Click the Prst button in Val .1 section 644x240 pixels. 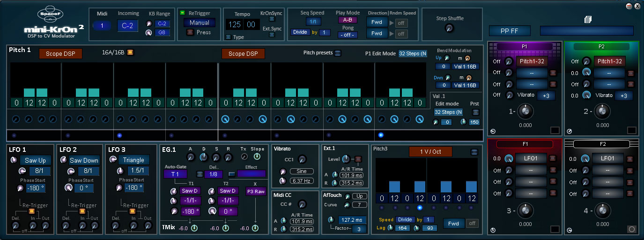pos(476,112)
